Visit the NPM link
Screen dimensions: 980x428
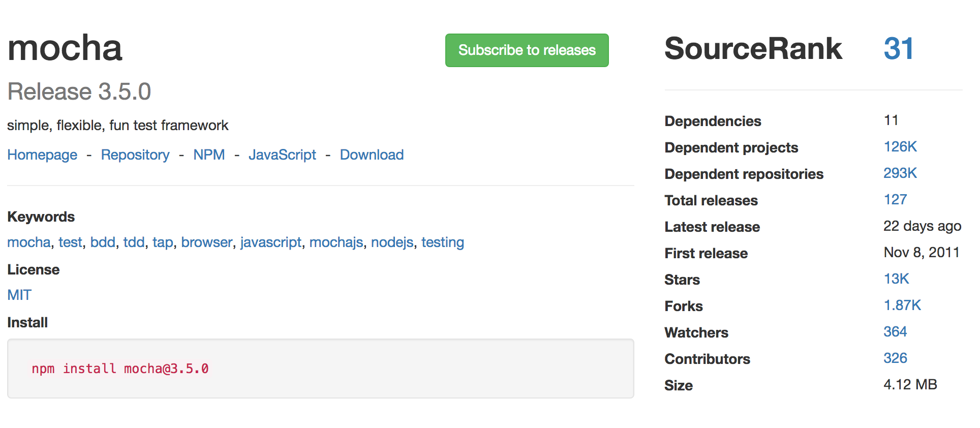(209, 155)
